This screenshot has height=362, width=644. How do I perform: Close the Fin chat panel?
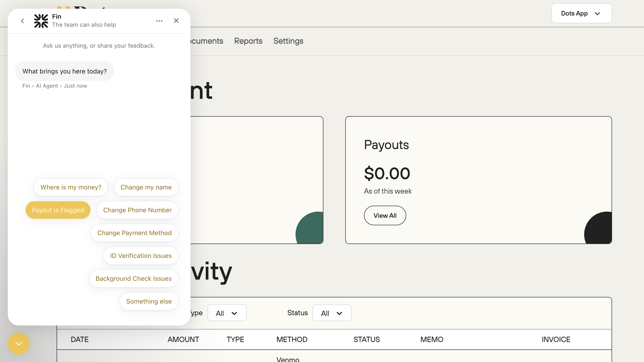coord(176,21)
